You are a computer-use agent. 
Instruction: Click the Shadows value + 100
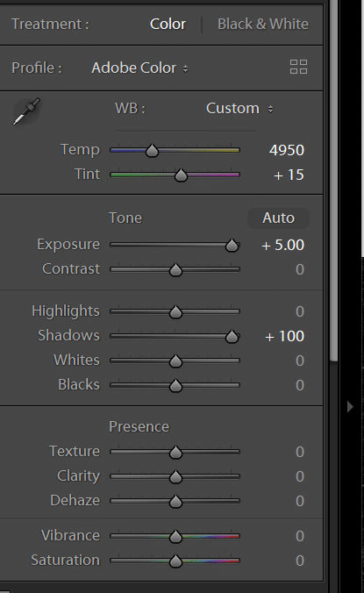point(285,336)
